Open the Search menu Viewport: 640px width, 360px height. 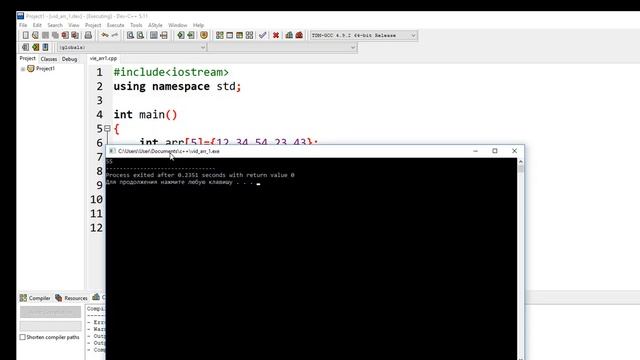click(x=55, y=25)
